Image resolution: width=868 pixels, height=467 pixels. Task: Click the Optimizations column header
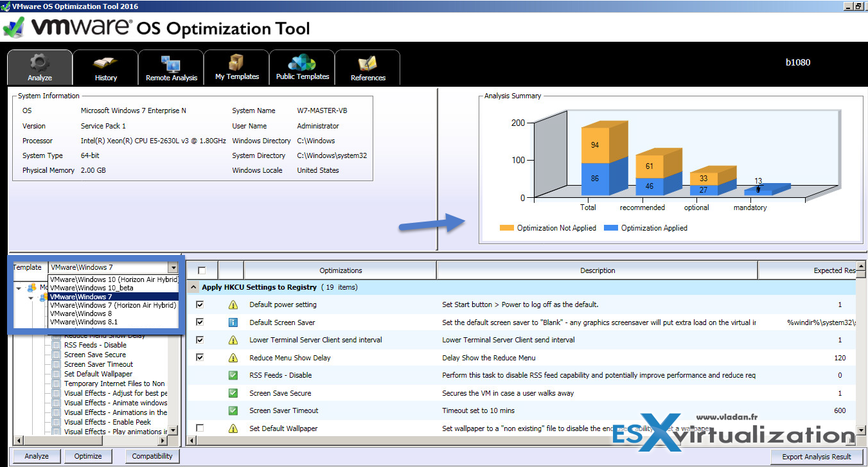point(341,270)
